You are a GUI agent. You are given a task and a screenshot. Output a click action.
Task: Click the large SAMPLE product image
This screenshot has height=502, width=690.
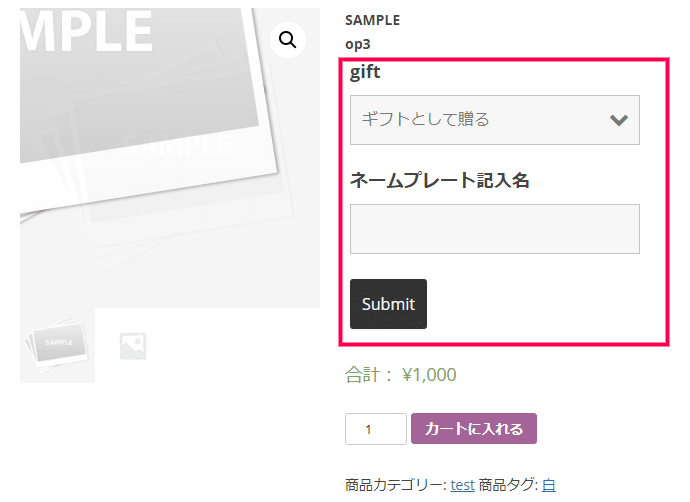tap(170, 158)
